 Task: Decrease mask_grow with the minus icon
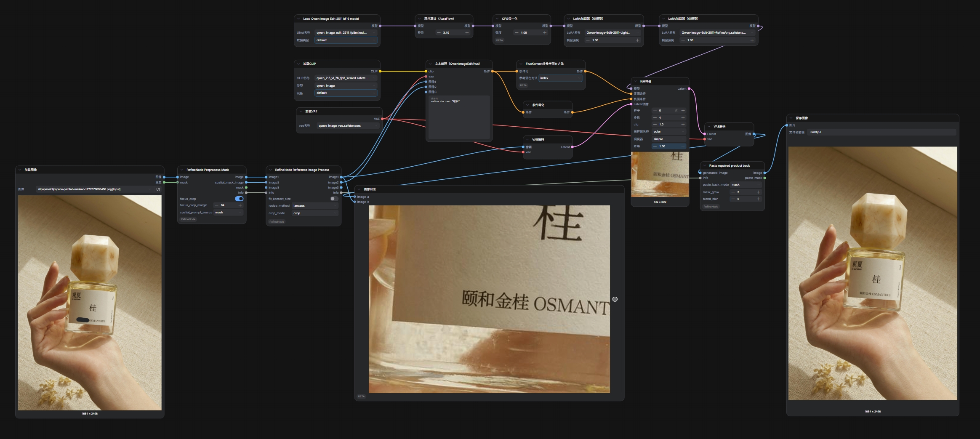(733, 192)
